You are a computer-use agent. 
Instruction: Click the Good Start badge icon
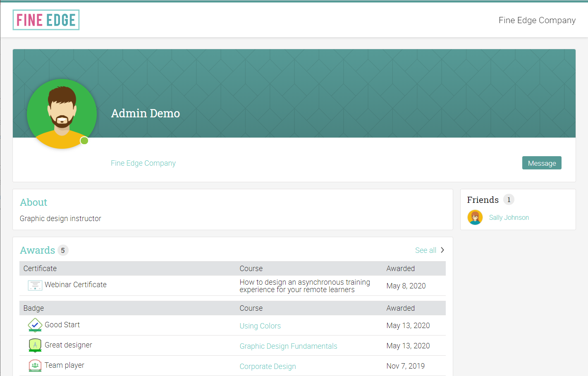35,325
